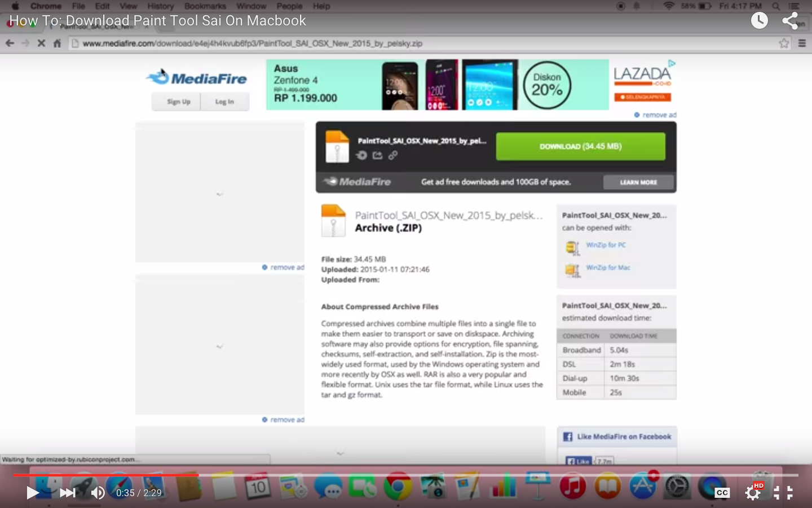Open the Bookmarks menu
The width and height of the screenshot is (812, 508).
(x=205, y=6)
